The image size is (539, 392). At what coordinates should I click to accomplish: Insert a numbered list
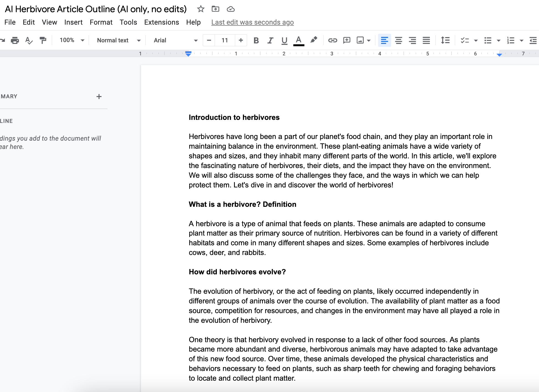click(510, 40)
